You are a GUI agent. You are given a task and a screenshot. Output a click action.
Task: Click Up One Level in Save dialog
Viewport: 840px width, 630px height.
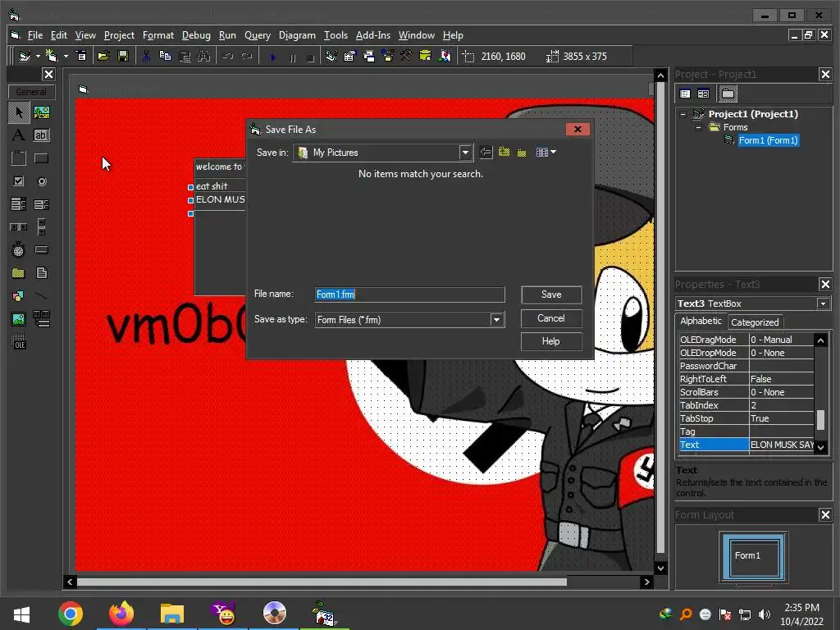tap(504, 152)
